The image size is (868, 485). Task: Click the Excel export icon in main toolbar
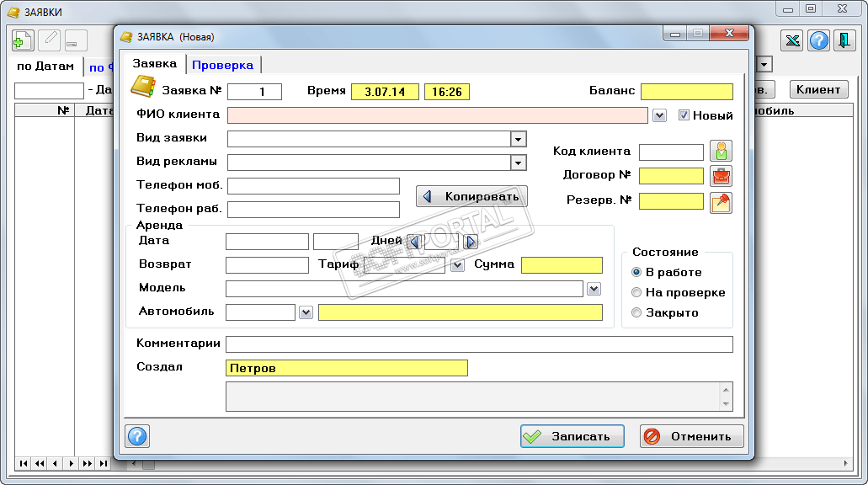click(x=792, y=40)
